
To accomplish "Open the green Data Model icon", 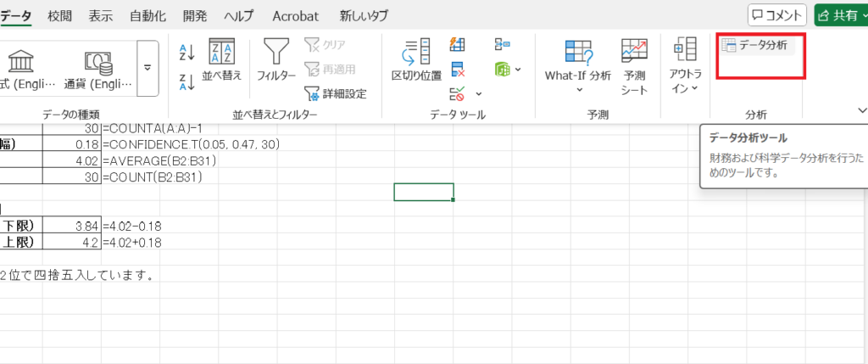I will [502, 70].
